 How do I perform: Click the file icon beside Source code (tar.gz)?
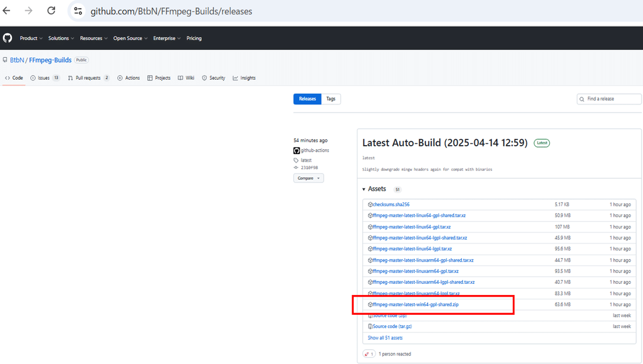(x=370, y=327)
